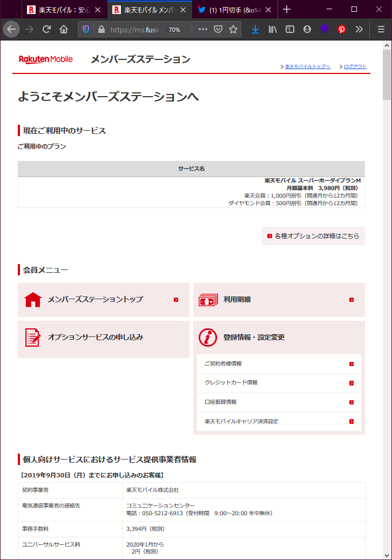Open 口座振替情報 menu entry
Image resolution: width=392 pixels, height=560 pixels.
click(x=279, y=402)
